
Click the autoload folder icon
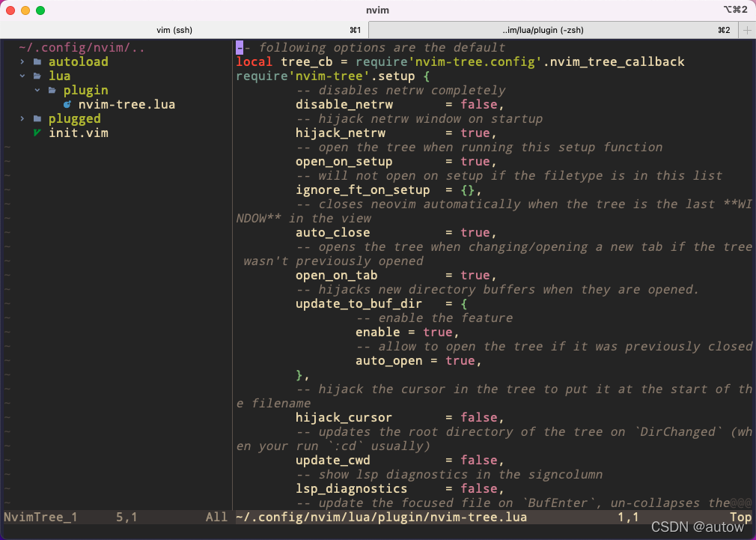(x=37, y=61)
